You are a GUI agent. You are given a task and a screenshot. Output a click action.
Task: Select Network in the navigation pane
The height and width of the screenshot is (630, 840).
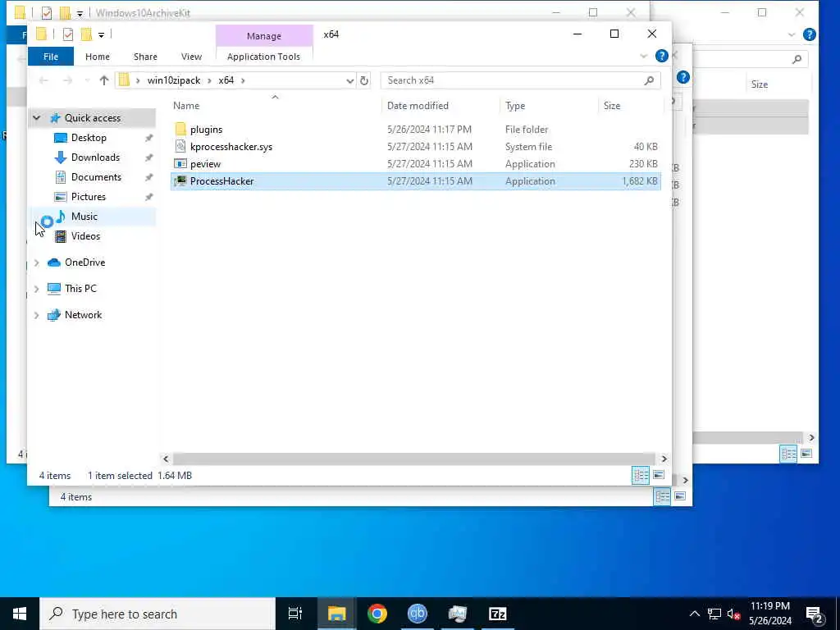coord(83,315)
